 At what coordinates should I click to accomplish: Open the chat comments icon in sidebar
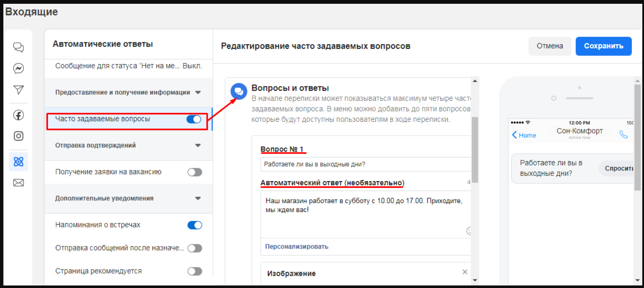[x=18, y=47]
